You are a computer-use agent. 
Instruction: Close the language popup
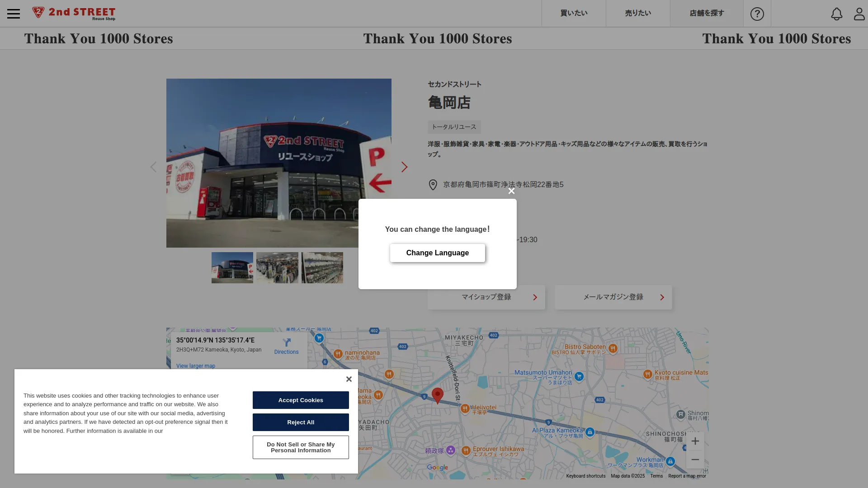point(511,191)
